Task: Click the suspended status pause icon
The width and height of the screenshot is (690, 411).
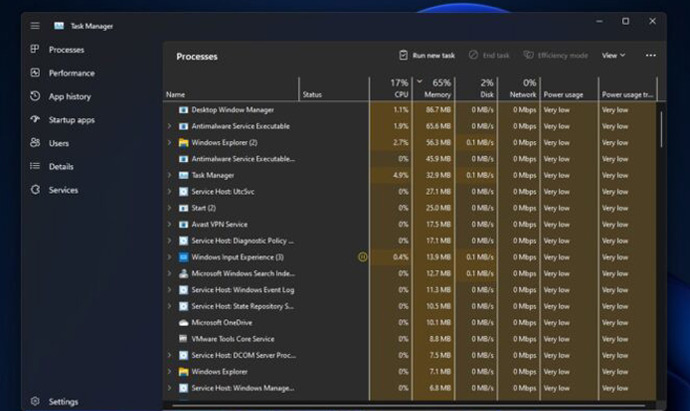Action: click(x=362, y=257)
